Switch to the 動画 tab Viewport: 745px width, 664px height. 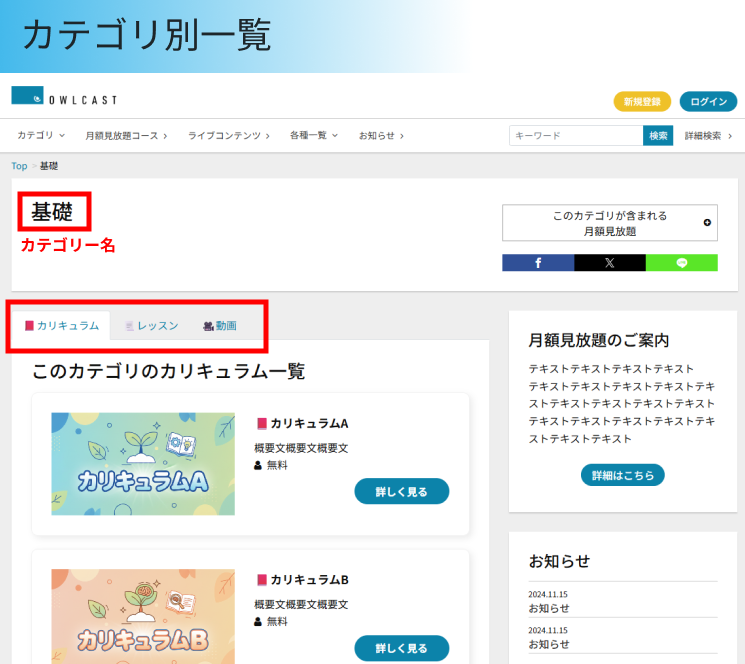[x=220, y=326]
